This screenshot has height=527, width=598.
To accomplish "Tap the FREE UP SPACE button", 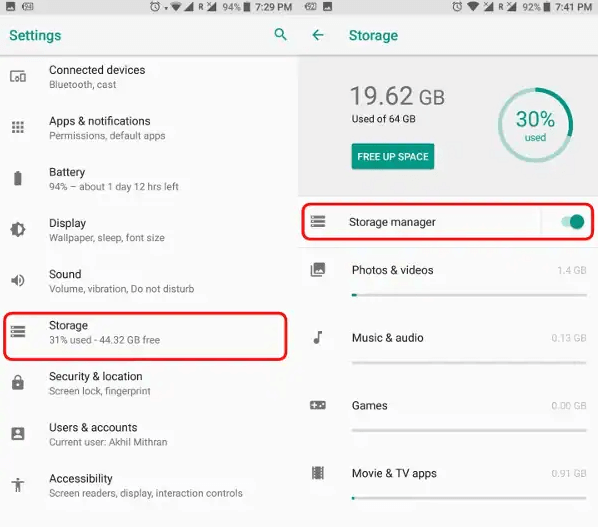I will click(x=393, y=156).
